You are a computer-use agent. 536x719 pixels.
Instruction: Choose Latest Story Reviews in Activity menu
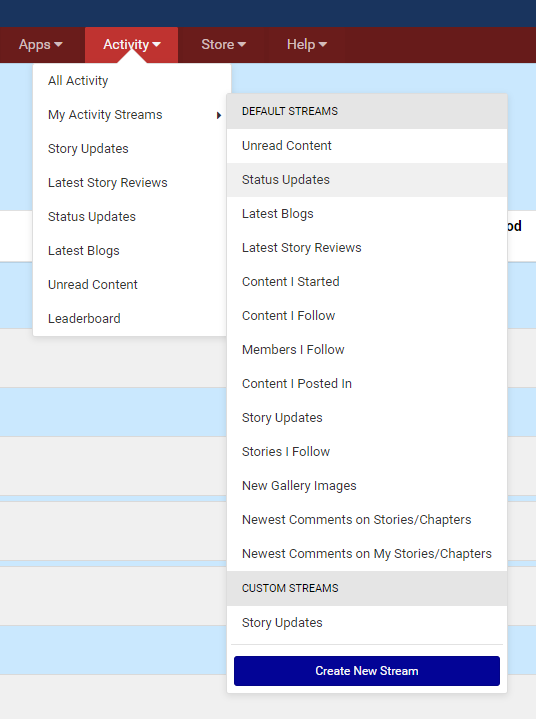[x=130, y=183]
